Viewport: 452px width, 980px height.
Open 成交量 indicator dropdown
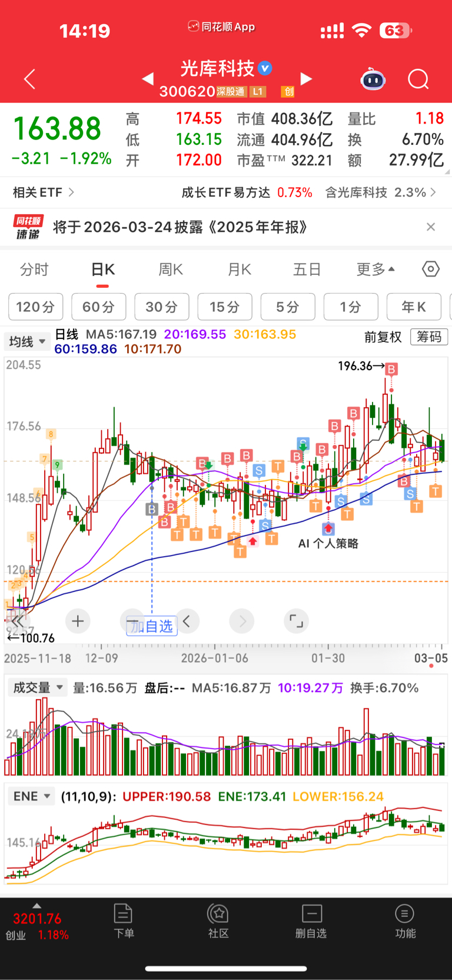(38, 687)
